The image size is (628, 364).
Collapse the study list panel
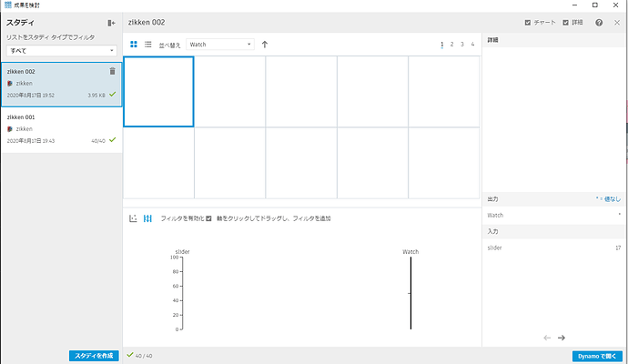coord(111,24)
